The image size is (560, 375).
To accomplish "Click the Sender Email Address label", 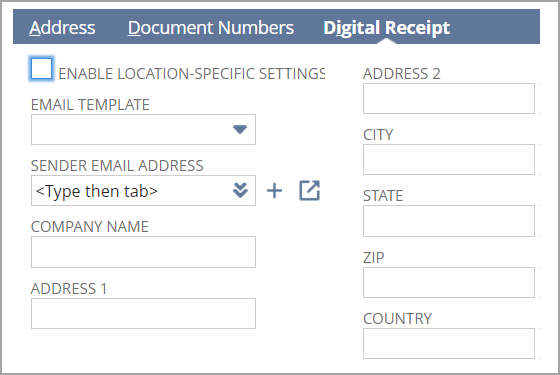I will pyautogui.click(x=117, y=166).
